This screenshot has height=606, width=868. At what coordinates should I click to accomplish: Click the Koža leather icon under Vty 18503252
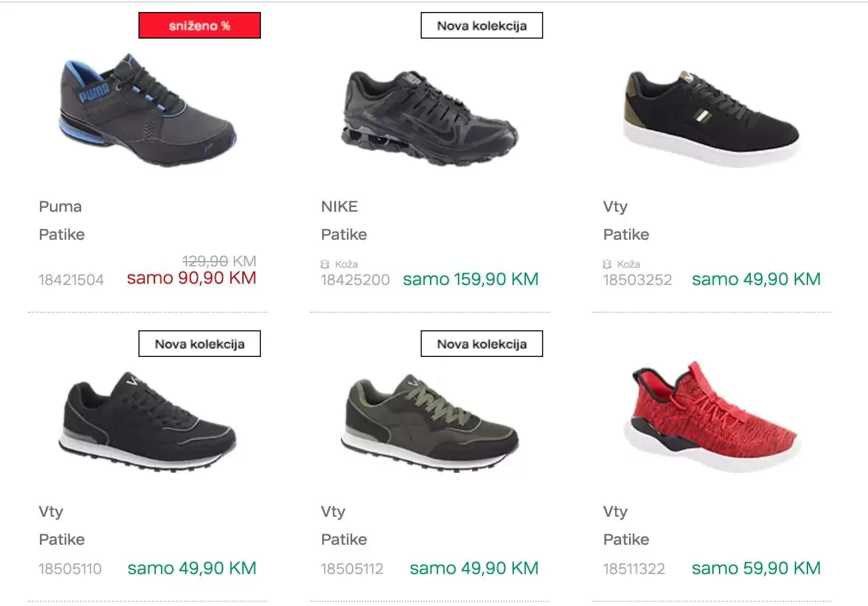pyautogui.click(x=608, y=264)
